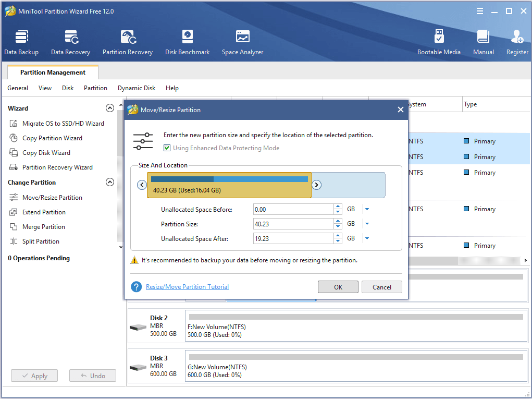This screenshot has width=532, height=399.
Task: Click spinner arrows for Unallocated Space Before
Action: 338,210
